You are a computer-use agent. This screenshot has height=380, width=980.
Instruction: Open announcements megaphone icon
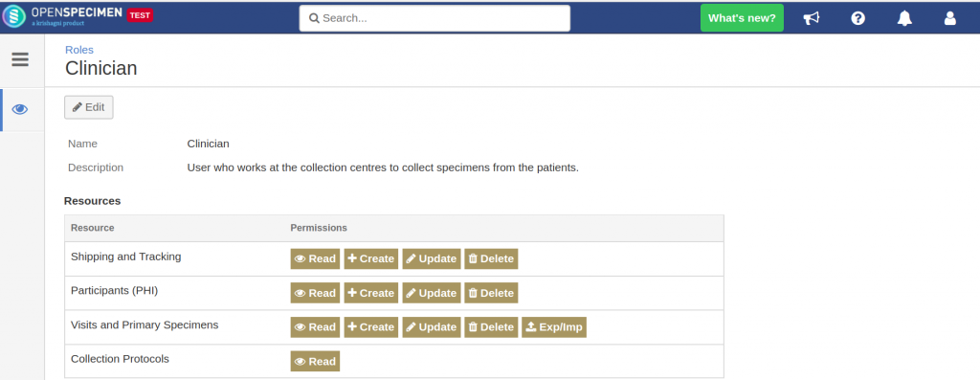pos(812,18)
